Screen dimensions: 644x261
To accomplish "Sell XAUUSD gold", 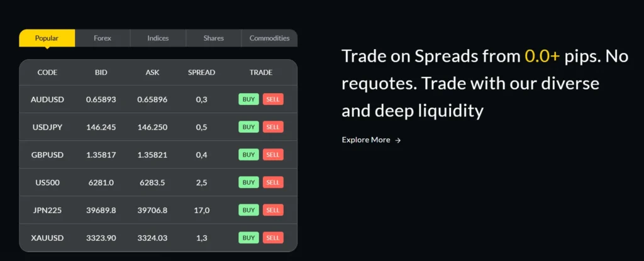I will pyautogui.click(x=273, y=238).
